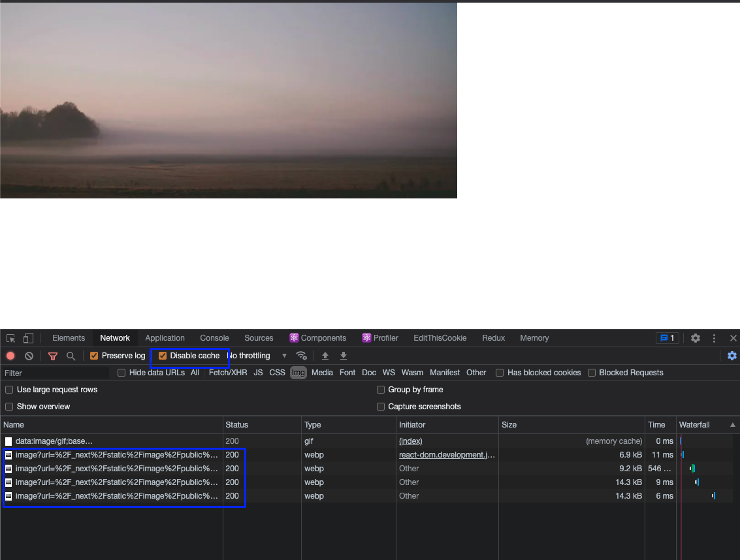This screenshot has width=740, height=560.
Task: Import HAR file with upload arrow
Action: 325,356
